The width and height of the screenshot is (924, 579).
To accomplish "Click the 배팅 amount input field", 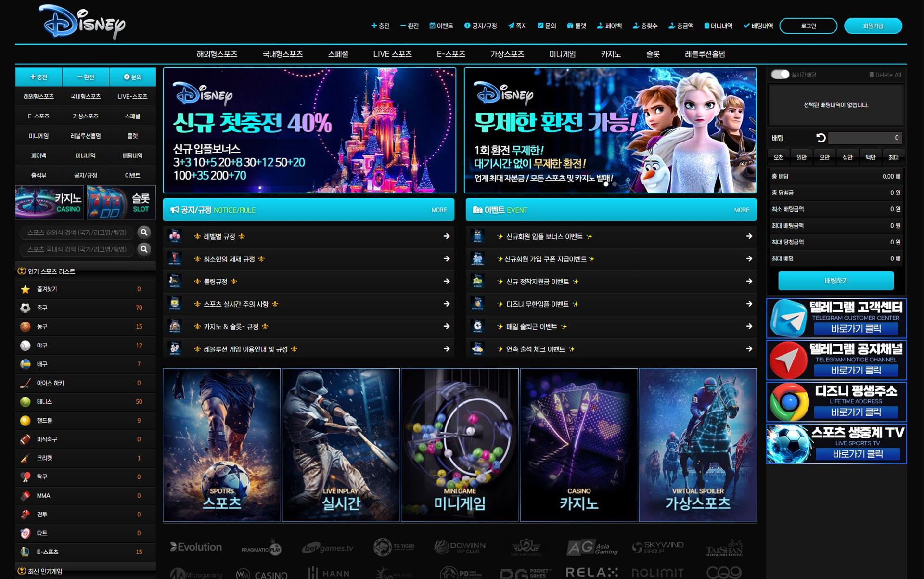I will pos(865,138).
